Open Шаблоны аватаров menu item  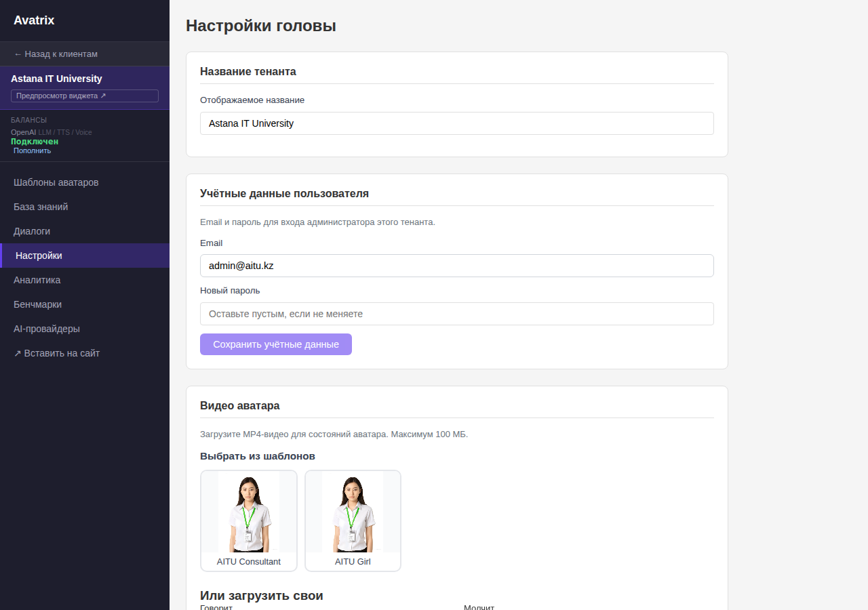56,182
